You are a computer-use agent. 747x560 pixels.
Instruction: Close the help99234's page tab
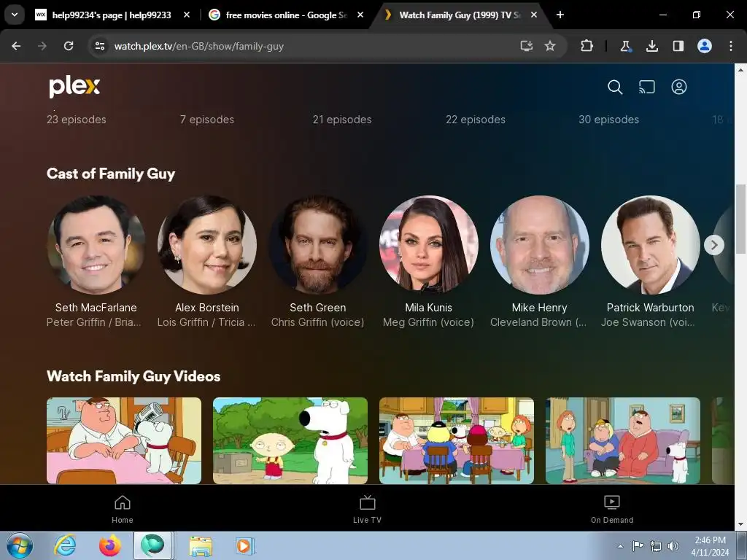coord(187,15)
